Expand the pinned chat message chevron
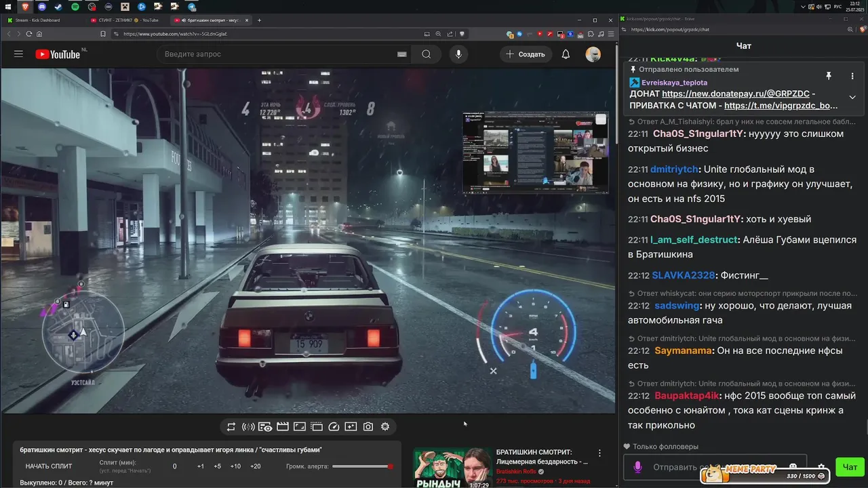This screenshot has width=868, height=488. pyautogui.click(x=852, y=97)
